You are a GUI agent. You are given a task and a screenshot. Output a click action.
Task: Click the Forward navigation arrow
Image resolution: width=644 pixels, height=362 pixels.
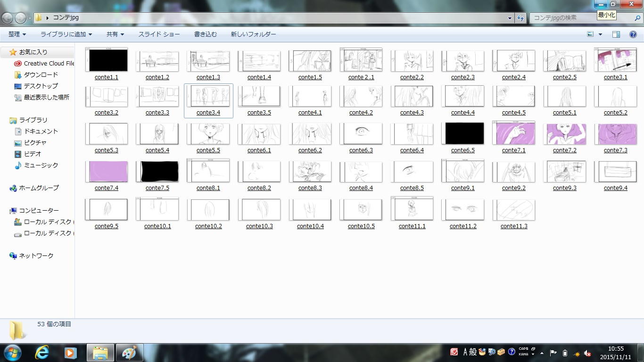click(21, 18)
